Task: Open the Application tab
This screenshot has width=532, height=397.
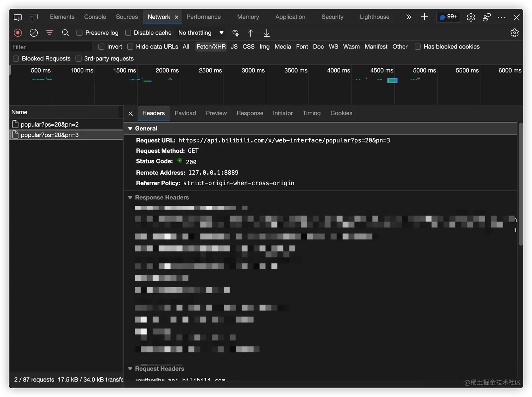Action: 290,17
